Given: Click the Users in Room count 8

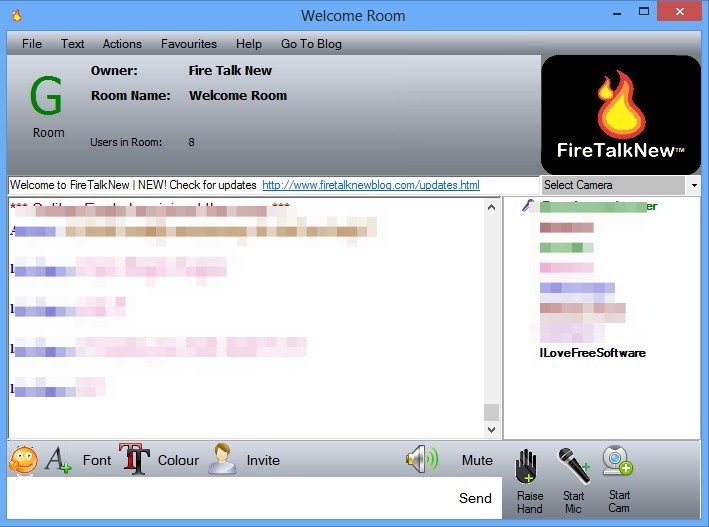Looking at the screenshot, I should (x=191, y=142).
